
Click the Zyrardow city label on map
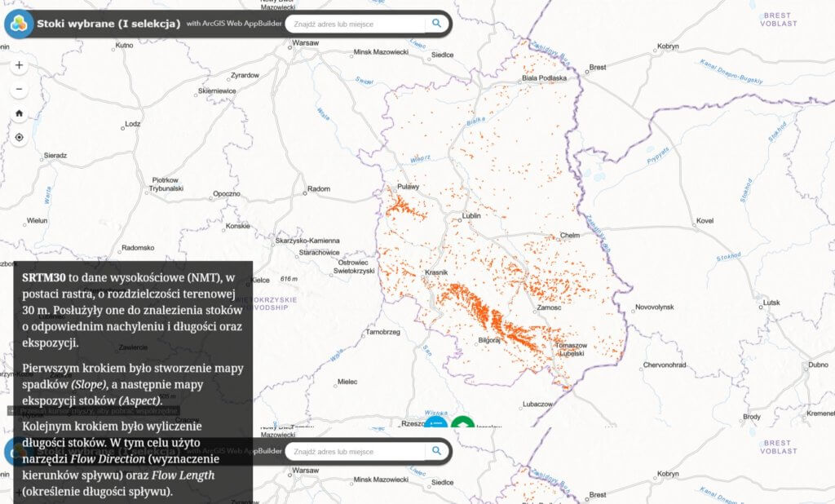pos(245,75)
